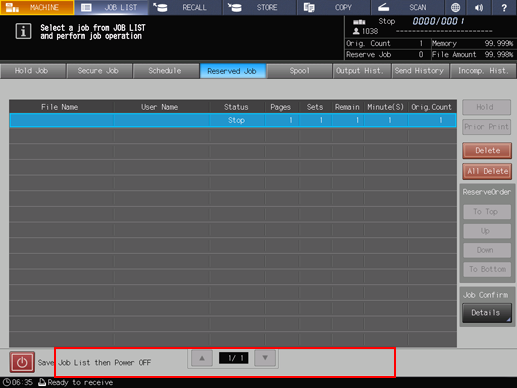Switch to COPY mode tab
Viewport: 517px width, 388px height.
click(x=333, y=7)
